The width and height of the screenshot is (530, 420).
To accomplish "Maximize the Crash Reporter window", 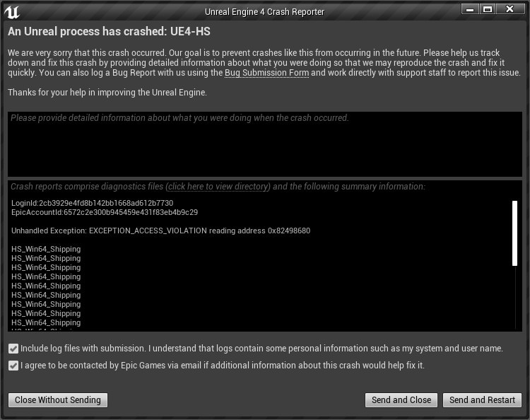I will (x=488, y=9).
